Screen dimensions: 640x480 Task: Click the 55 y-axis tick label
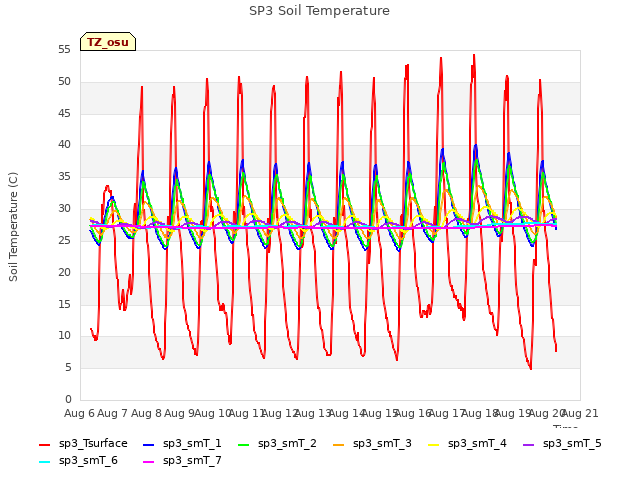click(x=64, y=50)
